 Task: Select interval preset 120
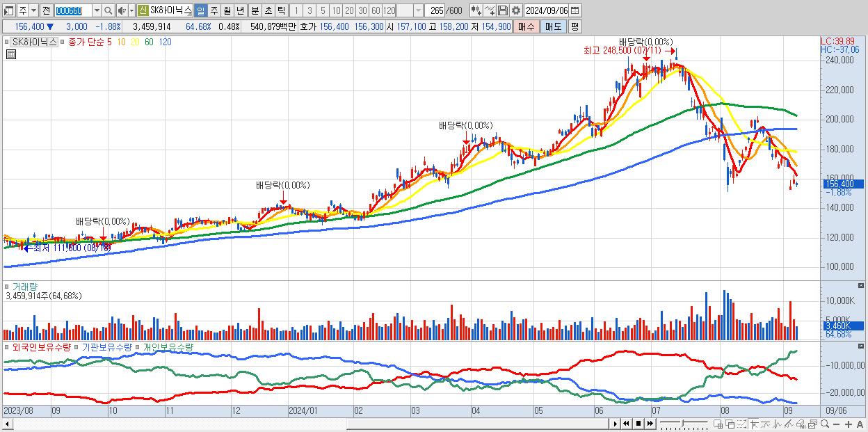(389, 10)
